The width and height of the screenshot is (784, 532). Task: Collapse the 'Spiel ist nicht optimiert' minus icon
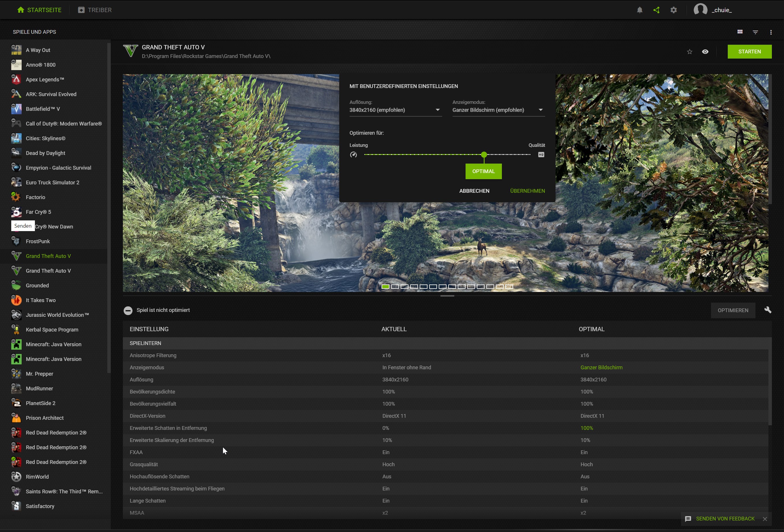tap(128, 310)
